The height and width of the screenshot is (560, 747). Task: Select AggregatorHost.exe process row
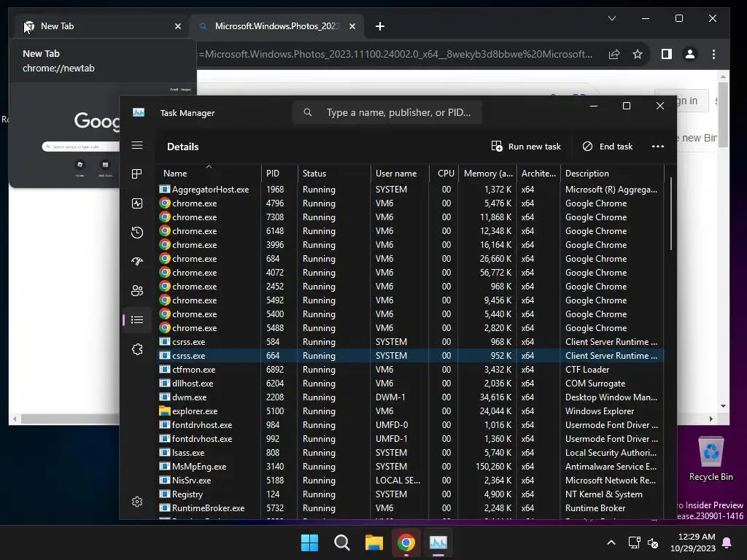pos(410,190)
